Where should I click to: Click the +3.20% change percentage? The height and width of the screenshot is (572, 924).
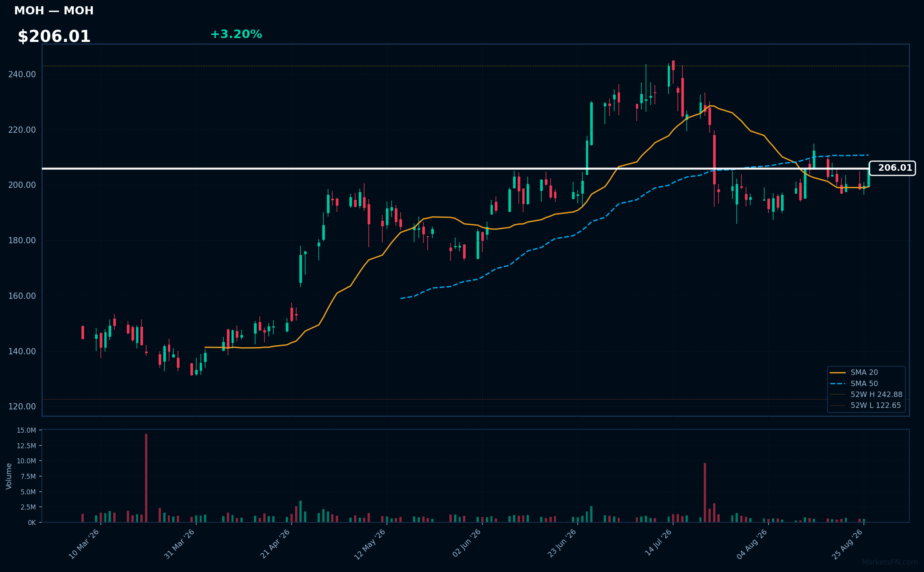tap(236, 34)
